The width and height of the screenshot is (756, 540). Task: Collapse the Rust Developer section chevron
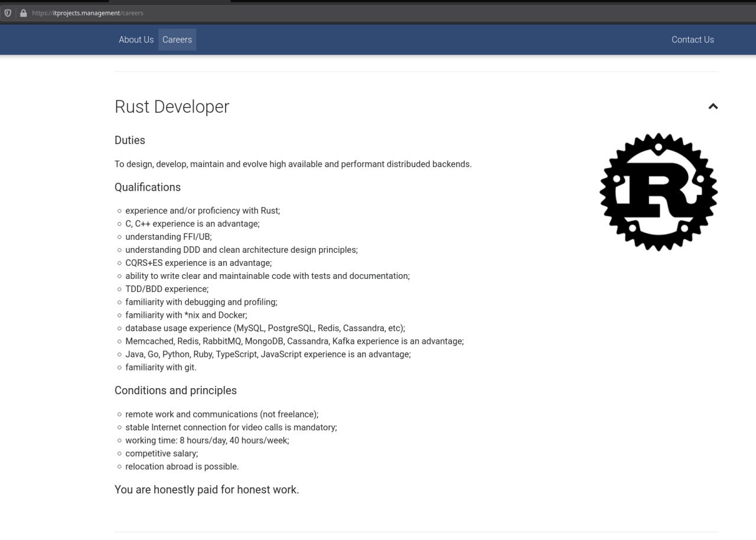click(713, 106)
